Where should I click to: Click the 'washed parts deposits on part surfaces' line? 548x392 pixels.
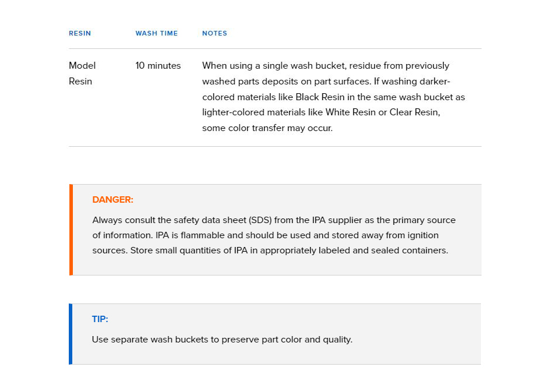coord(286,82)
